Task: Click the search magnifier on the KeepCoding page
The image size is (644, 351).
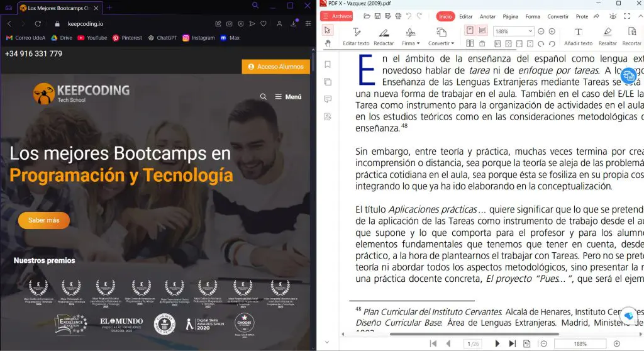Action: [x=264, y=97]
